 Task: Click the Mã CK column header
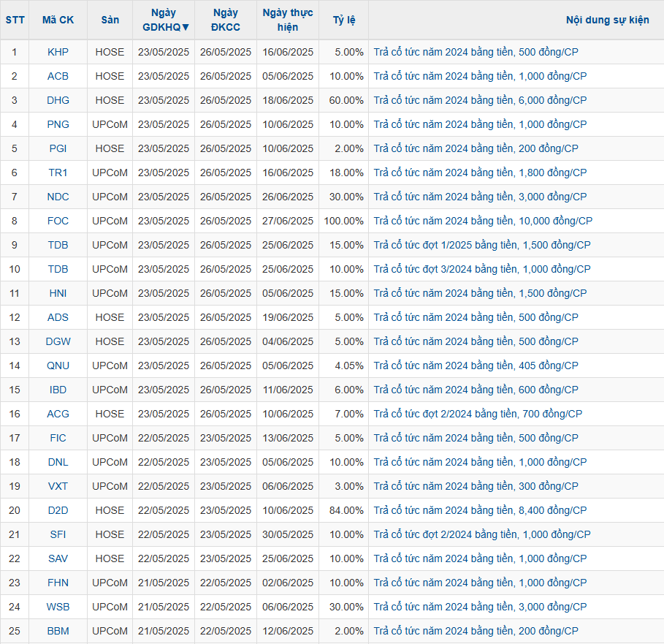[x=58, y=20]
